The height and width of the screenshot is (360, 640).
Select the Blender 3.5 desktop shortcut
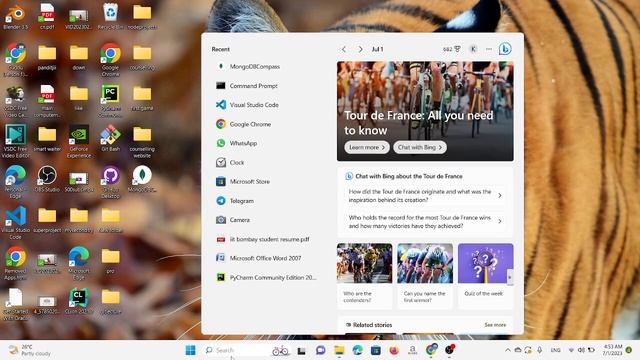click(x=16, y=16)
